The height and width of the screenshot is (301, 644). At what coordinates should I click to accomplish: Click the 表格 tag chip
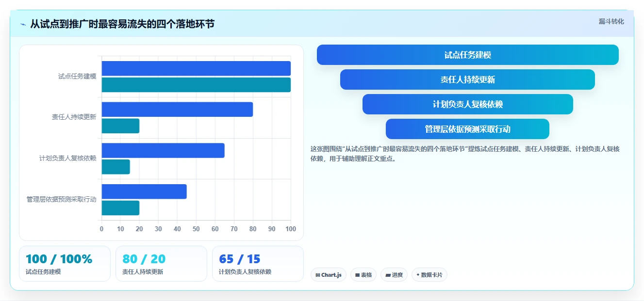(x=363, y=275)
